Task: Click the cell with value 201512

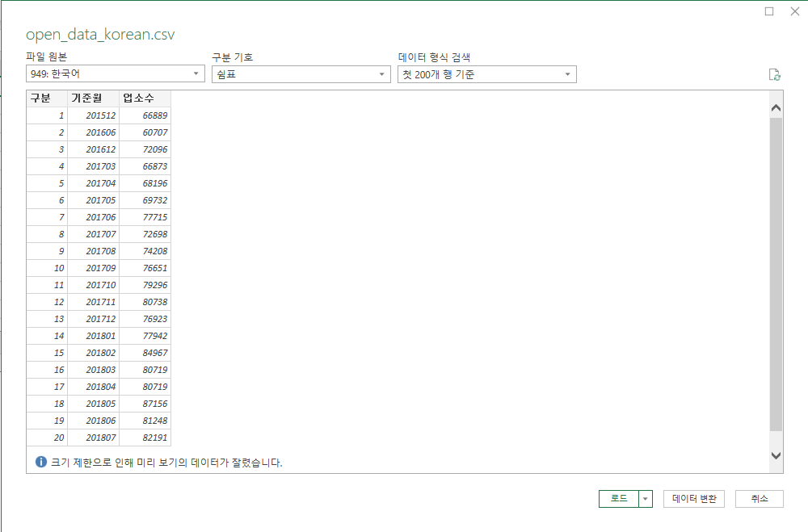Action: coord(93,115)
